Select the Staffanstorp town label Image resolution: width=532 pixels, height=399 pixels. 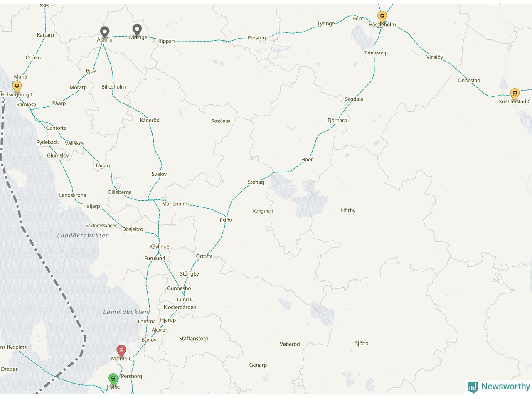tap(194, 339)
